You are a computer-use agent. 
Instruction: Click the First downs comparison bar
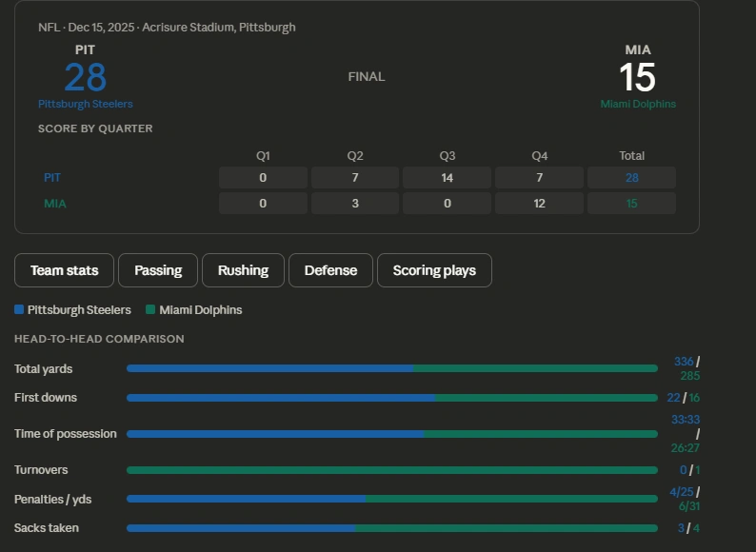(392, 398)
